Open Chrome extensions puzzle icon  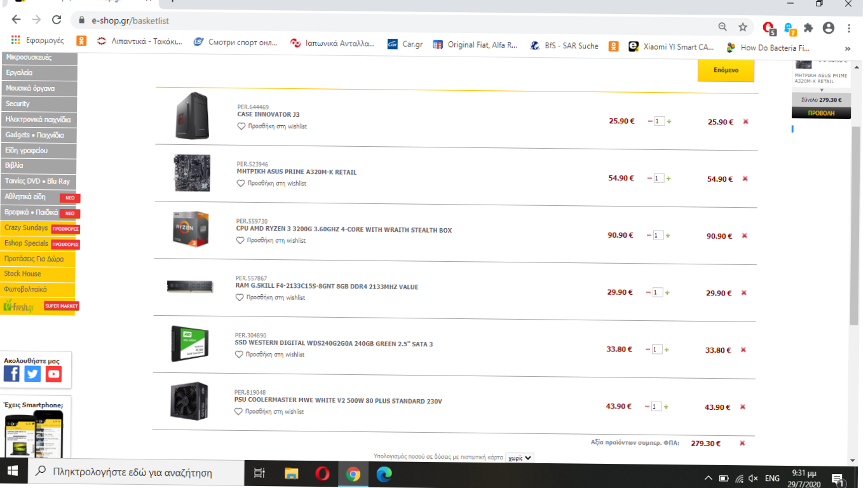pos(808,28)
